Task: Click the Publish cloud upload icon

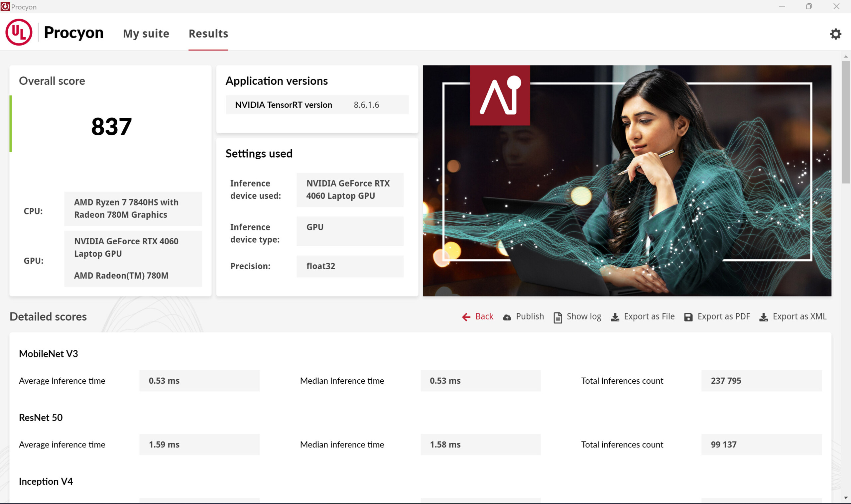Action: pyautogui.click(x=507, y=317)
